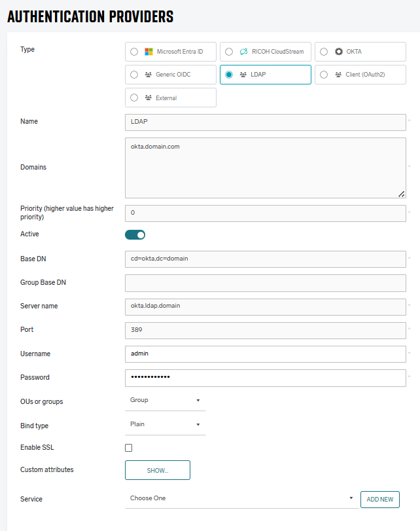420x531 pixels.
Task: Open the OUs or groups dropdown
Action: 199,401
